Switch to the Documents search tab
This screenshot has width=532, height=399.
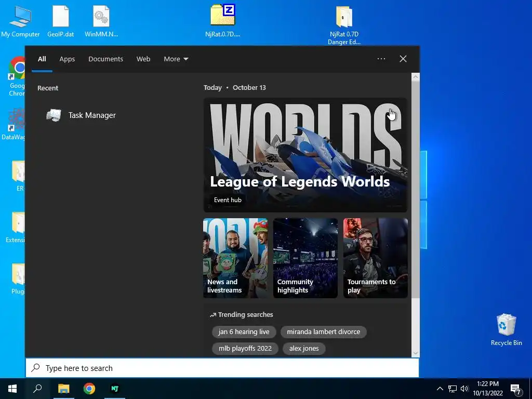(106, 59)
